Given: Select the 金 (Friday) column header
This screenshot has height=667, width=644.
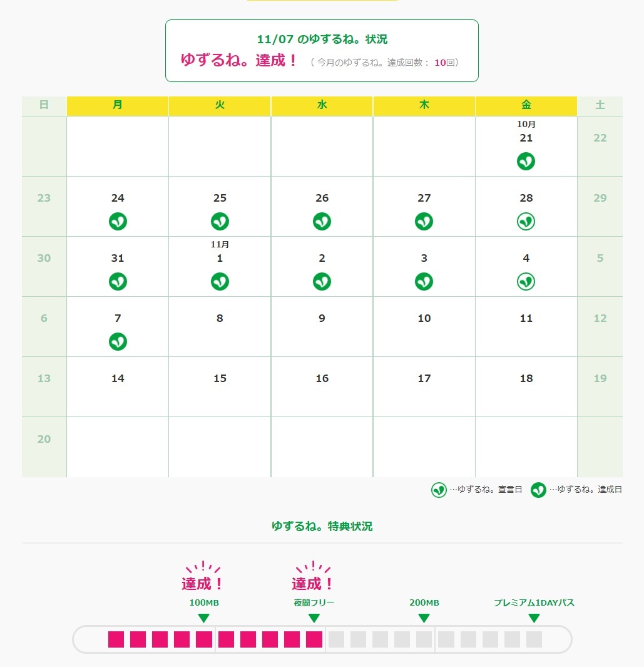Looking at the screenshot, I should 526,106.
